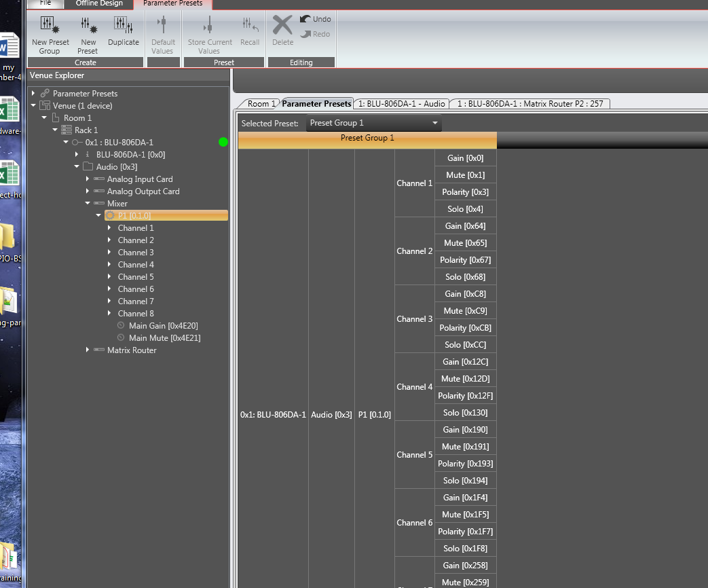Click the Main Mute [0x4E21] parameter icon
This screenshot has width=708, height=588.
coord(121,337)
